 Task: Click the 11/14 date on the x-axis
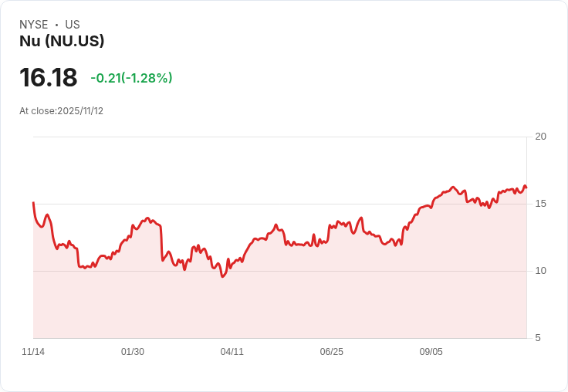(33, 352)
